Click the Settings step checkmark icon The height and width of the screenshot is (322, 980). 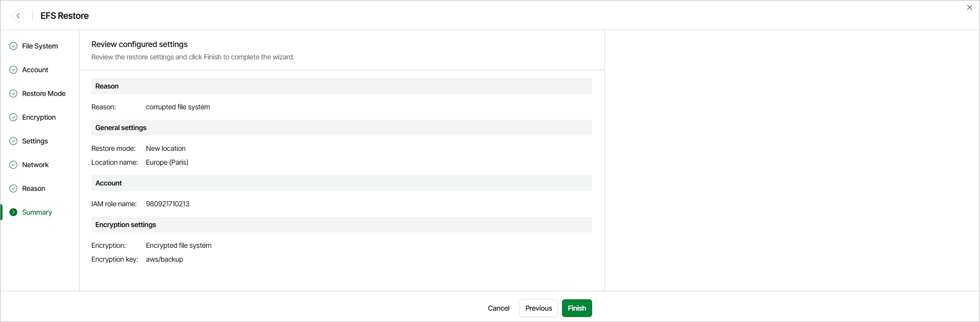click(x=13, y=141)
